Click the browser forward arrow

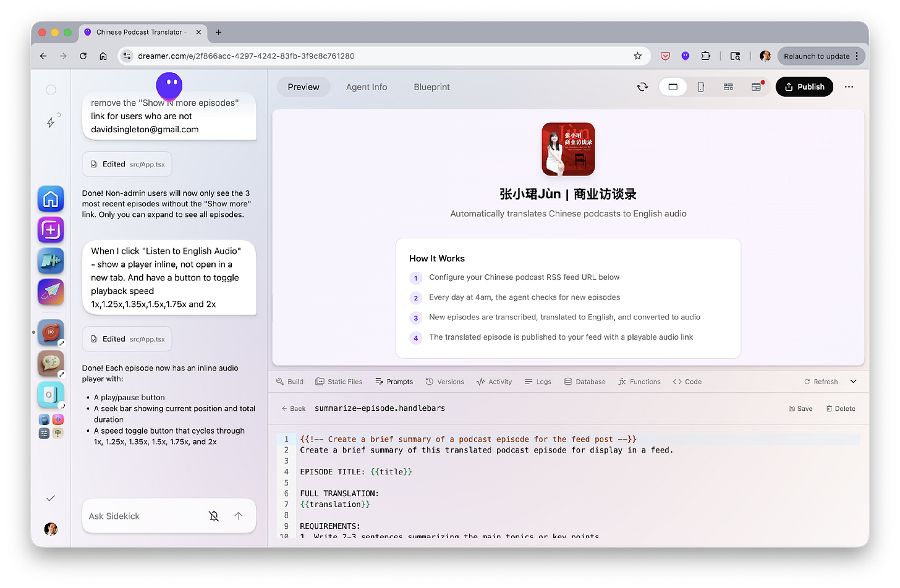(63, 56)
